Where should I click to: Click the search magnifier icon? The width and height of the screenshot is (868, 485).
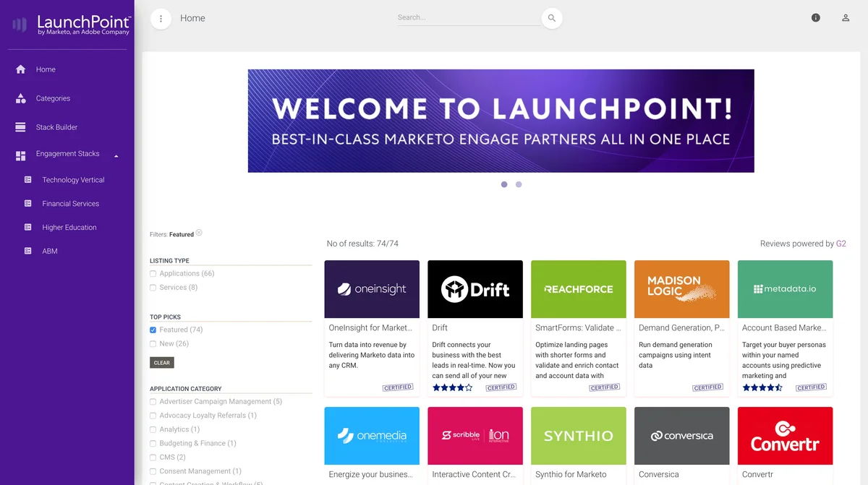click(552, 17)
